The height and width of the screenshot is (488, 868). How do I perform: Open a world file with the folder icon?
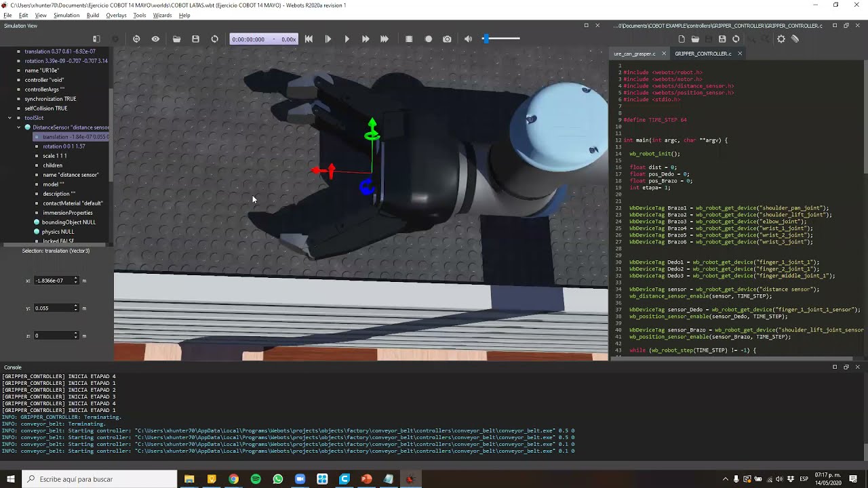pyautogui.click(x=176, y=39)
